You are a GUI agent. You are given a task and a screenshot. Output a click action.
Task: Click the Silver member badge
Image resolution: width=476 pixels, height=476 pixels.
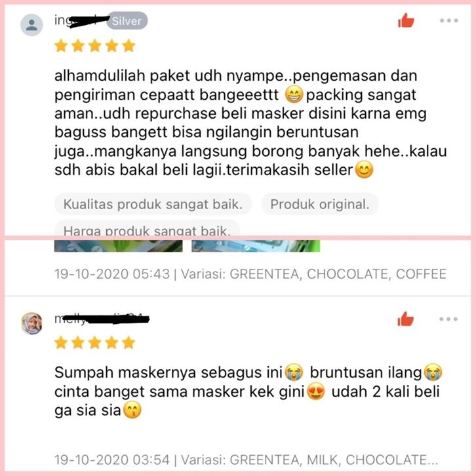point(127,20)
